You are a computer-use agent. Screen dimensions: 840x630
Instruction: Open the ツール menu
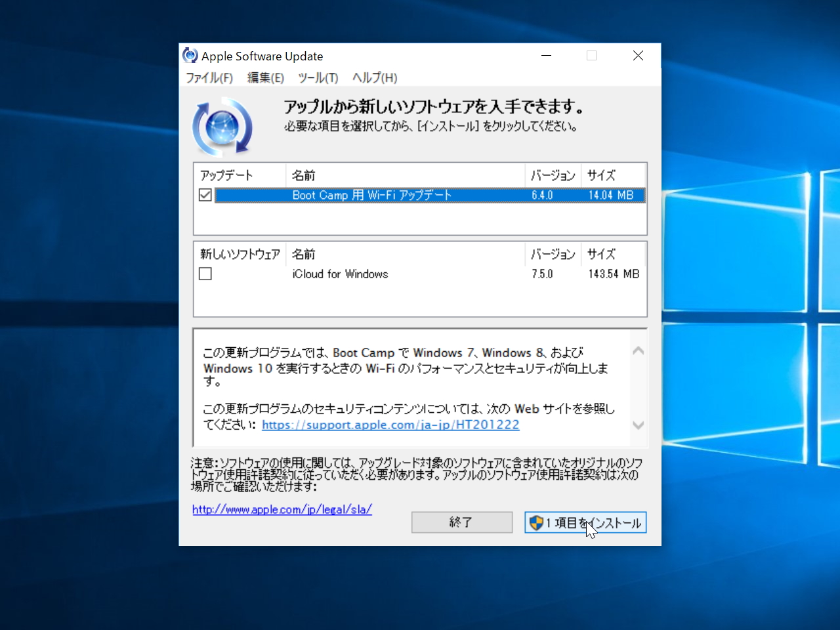[318, 77]
